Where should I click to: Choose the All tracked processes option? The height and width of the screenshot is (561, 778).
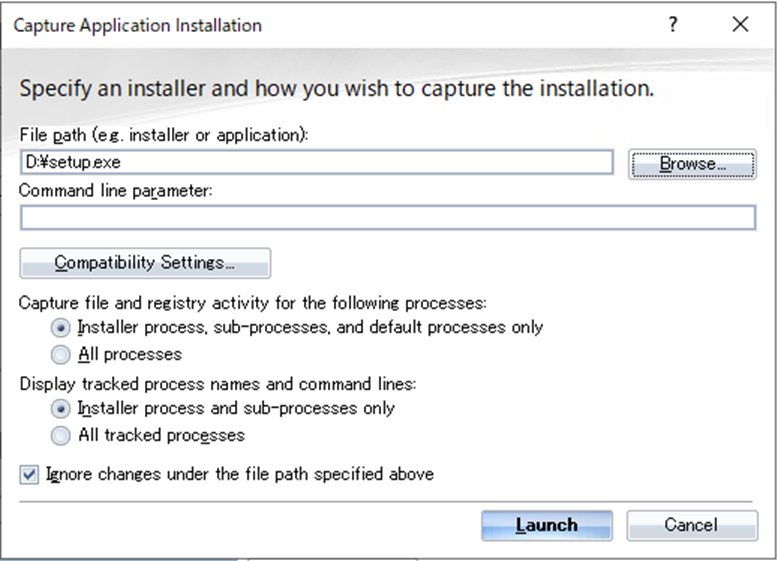click(61, 435)
